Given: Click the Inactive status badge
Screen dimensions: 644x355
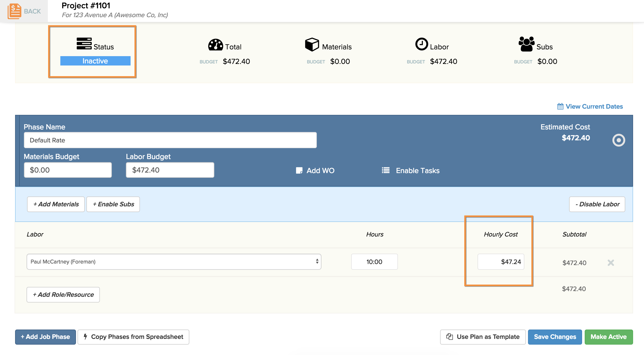Looking at the screenshot, I should coord(95,61).
